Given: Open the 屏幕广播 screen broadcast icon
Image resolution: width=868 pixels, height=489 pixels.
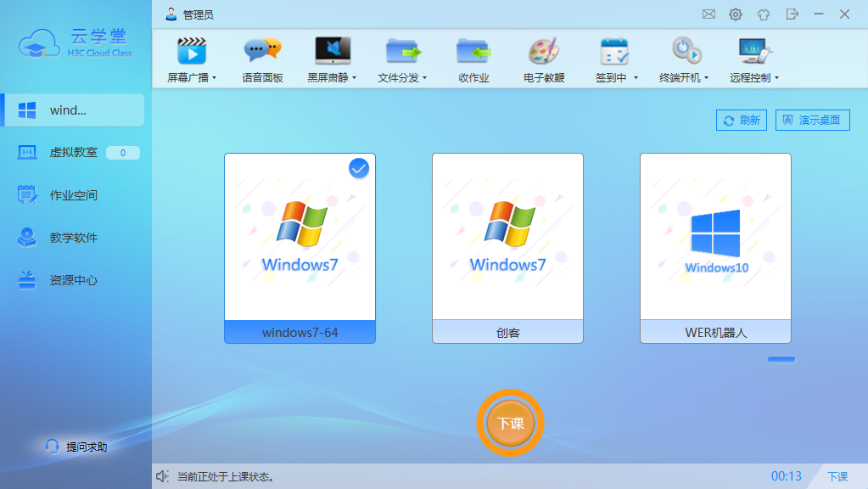Looking at the screenshot, I should pos(192,52).
